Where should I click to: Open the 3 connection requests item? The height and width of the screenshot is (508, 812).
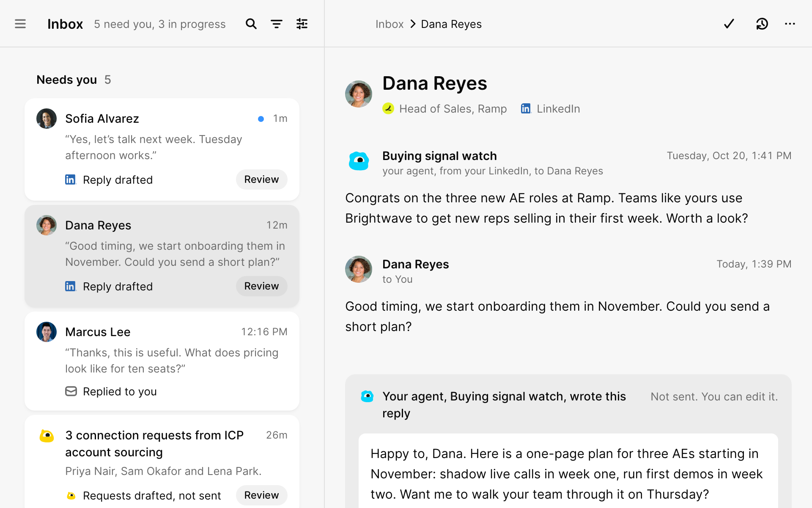click(x=162, y=461)
